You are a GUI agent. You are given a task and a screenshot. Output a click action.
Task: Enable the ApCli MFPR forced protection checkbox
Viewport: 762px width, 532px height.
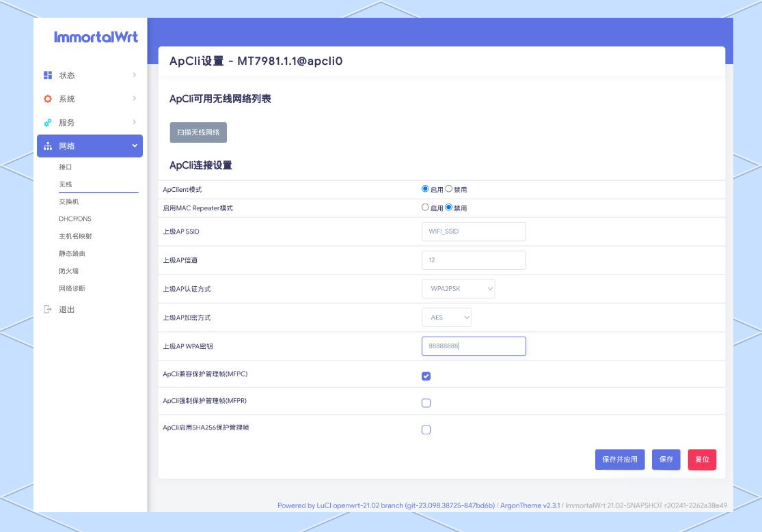pyautogui.click(x=426, y=402)
